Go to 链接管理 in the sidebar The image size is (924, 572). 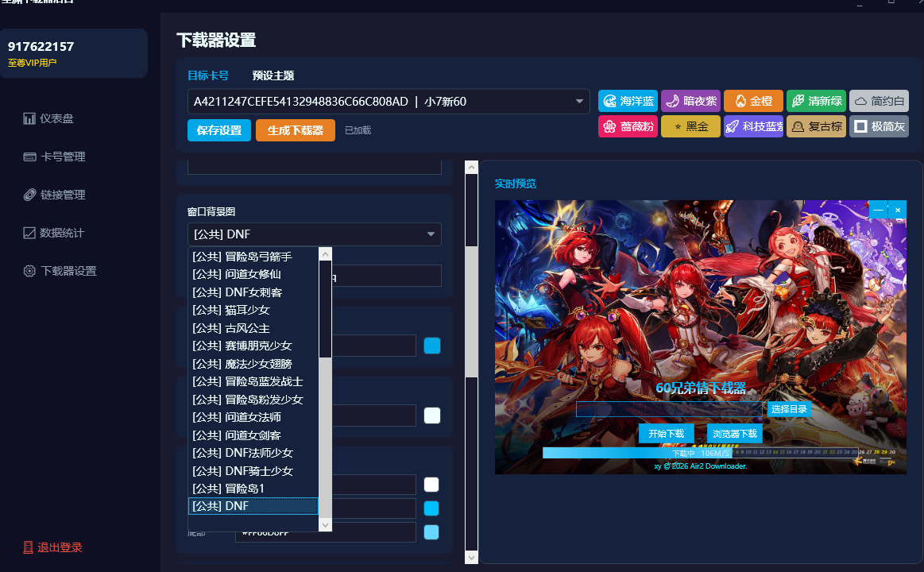pyautogui.click(x=55, y=195)
